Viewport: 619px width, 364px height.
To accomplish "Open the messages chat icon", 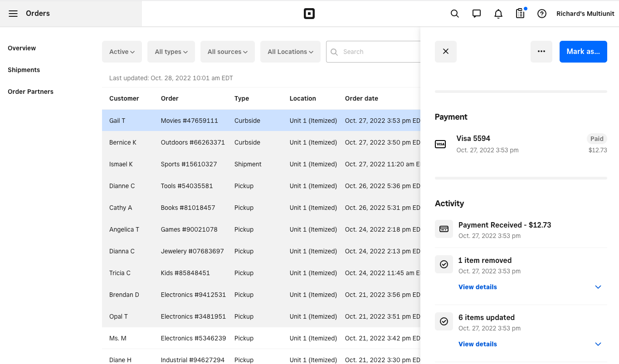I will (x=476, y=14).
